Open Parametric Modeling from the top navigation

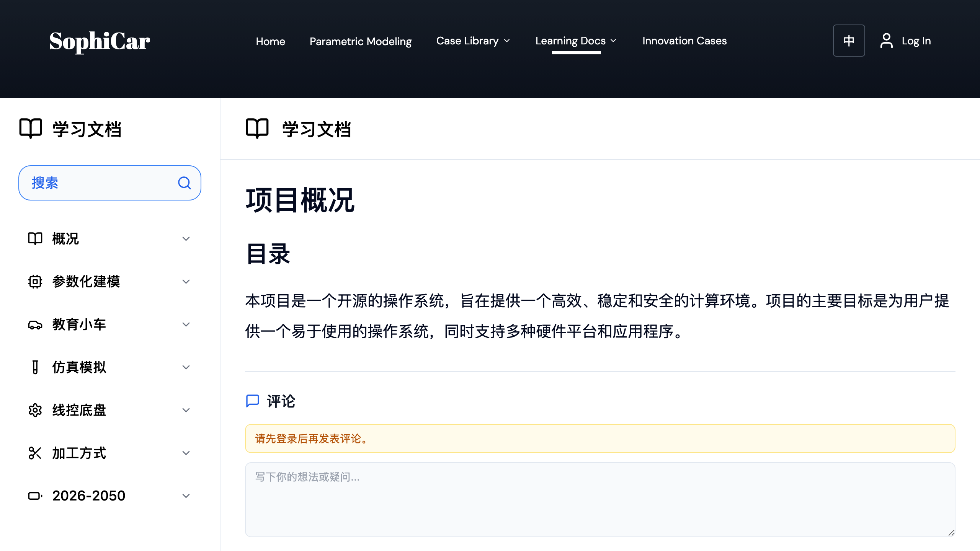point(361,41)
